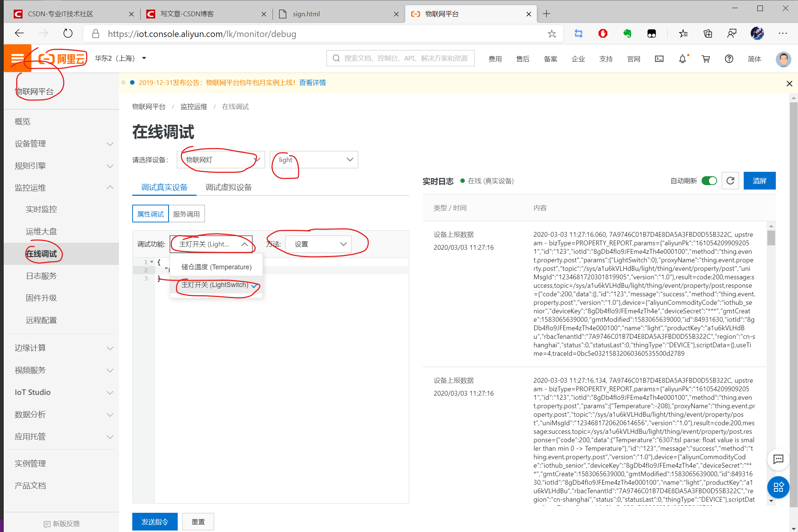Toggle the 自动刷新 auto refresh switch
The image size is (798, 532).
[x=709, y=181]
